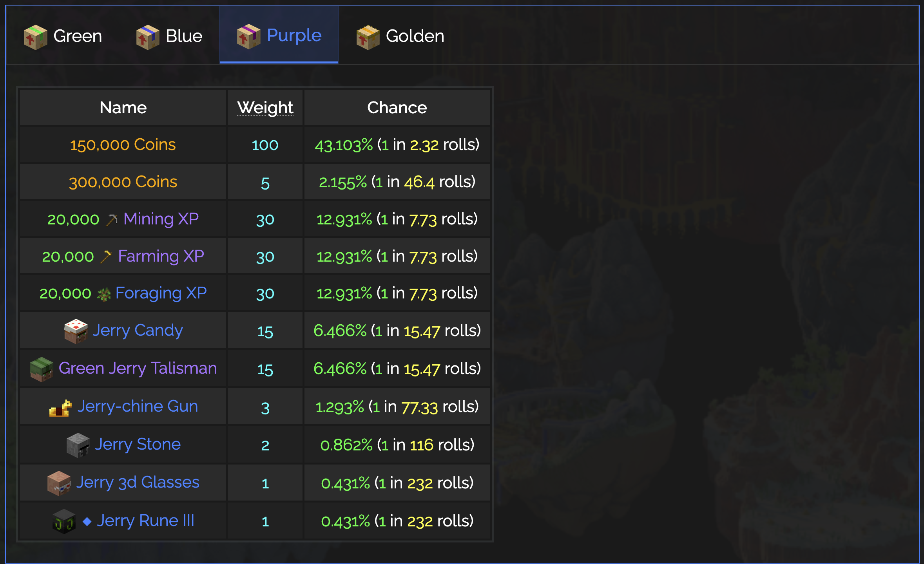
Task: Click the Jerry Rune III icon
Action: pos(64,521)
